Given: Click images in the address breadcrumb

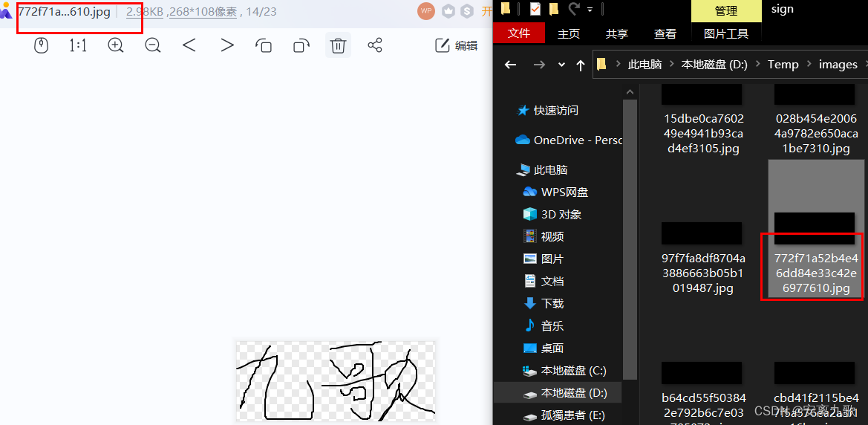Looking at the screenshot, I should pyautogui.click(x=838, y=65).
